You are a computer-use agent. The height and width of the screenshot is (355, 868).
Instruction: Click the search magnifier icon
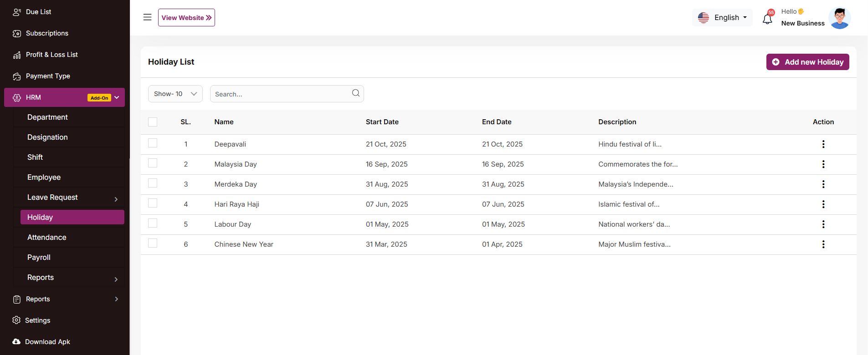[356, 93]
